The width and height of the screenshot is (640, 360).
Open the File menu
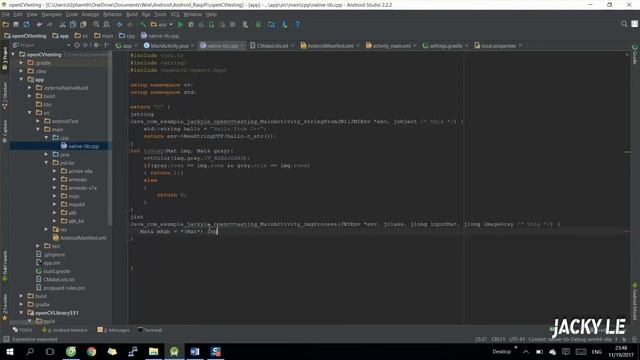point(6,14)
